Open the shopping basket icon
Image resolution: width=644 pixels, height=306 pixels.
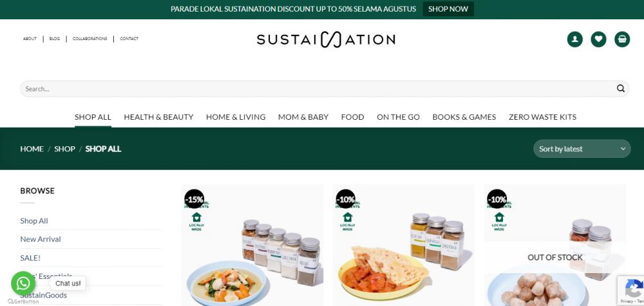pos(622,39)
